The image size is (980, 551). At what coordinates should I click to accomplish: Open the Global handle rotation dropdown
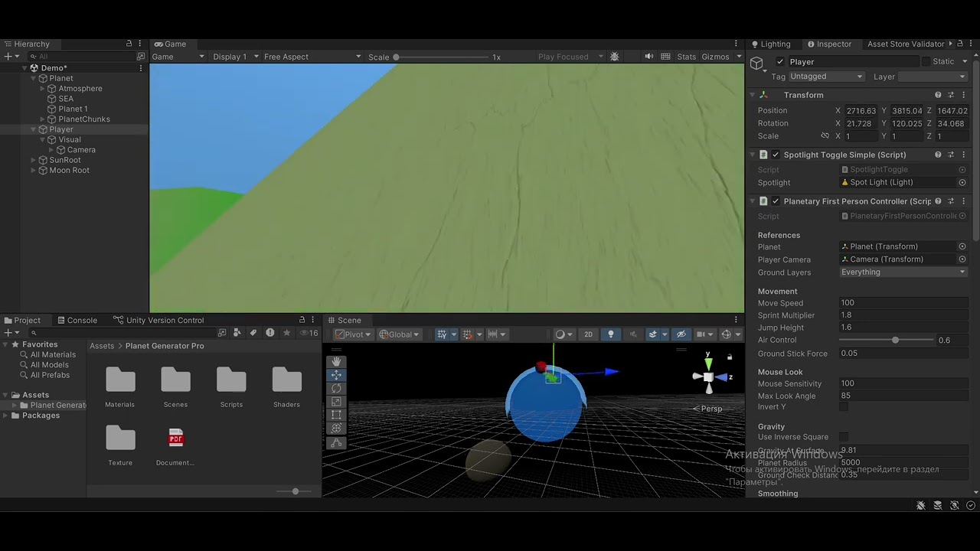[x=399, y=334]
